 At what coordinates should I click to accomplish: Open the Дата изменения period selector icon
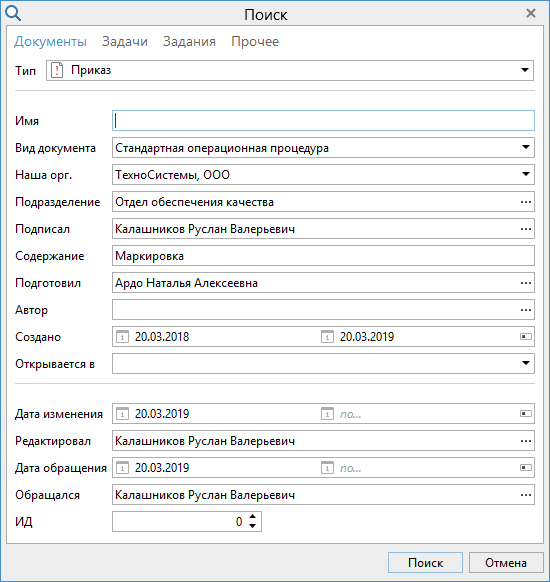click(x=526, y=413)
